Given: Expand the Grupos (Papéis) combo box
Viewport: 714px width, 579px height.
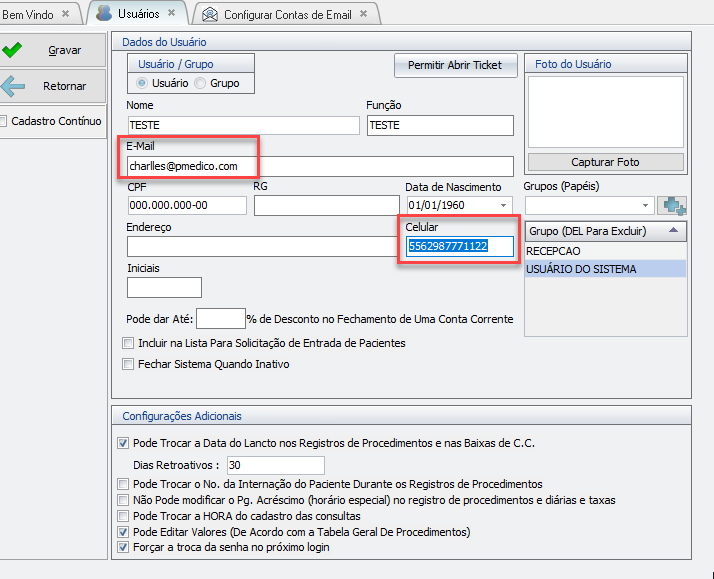Looking at the screenshot, I should point(645,205).
